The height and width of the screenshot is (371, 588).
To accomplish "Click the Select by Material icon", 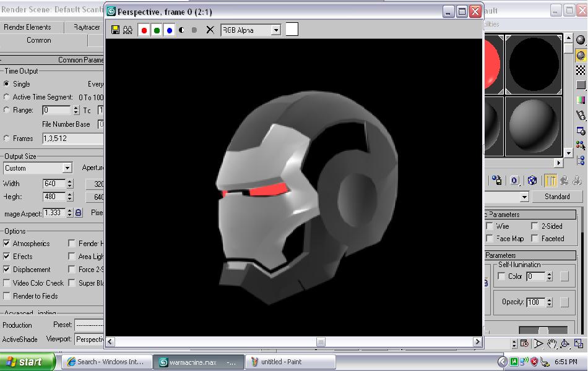I will 581,145.
